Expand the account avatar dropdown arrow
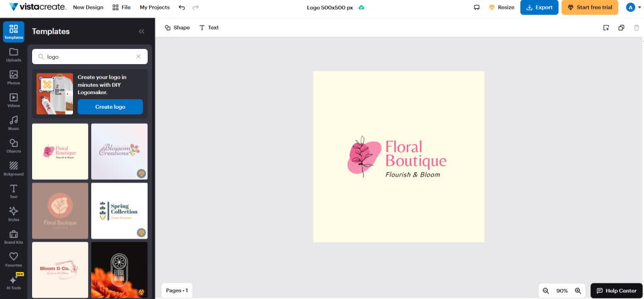The width and height of the screenshot is (644, 299). (x=640, y=8)
